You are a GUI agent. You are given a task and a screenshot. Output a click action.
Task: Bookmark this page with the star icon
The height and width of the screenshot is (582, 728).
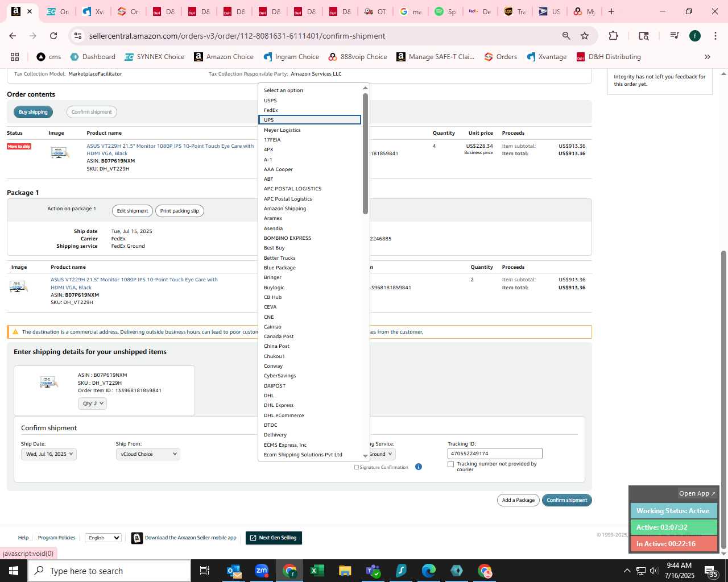tap(585, 36)
